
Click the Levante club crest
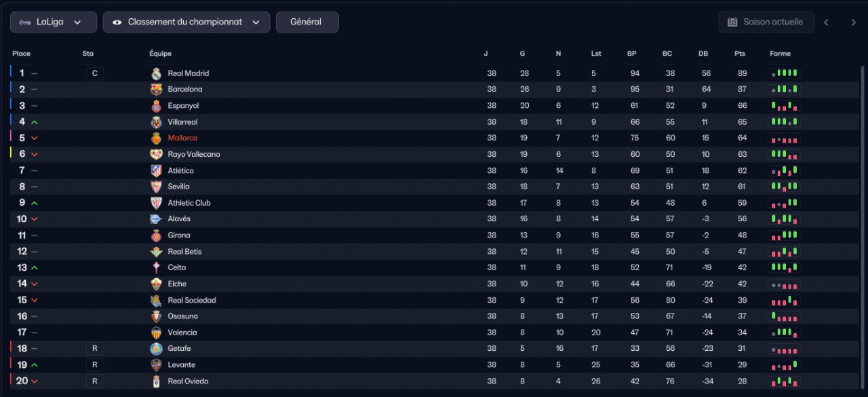[156, 365]
